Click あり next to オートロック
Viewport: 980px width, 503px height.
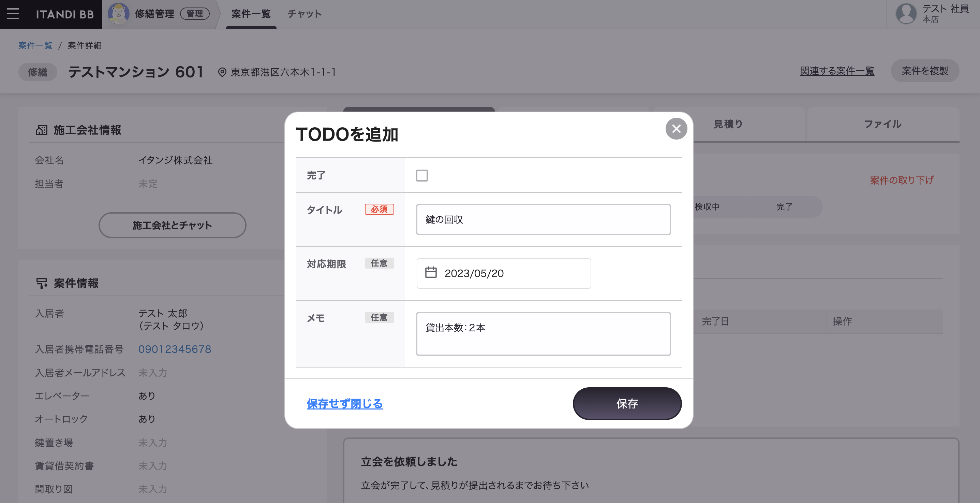(x=147, y=419)
